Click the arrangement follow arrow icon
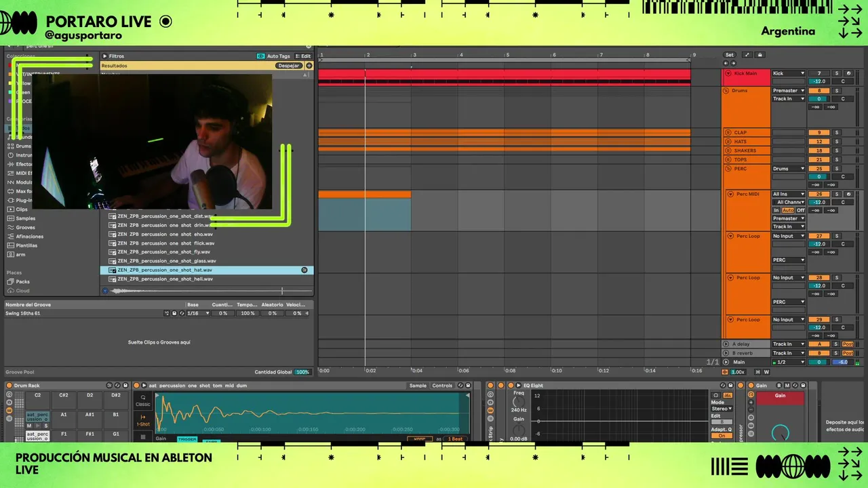The height and width of the screenshot is (488, 868). (x=747, y=55)
